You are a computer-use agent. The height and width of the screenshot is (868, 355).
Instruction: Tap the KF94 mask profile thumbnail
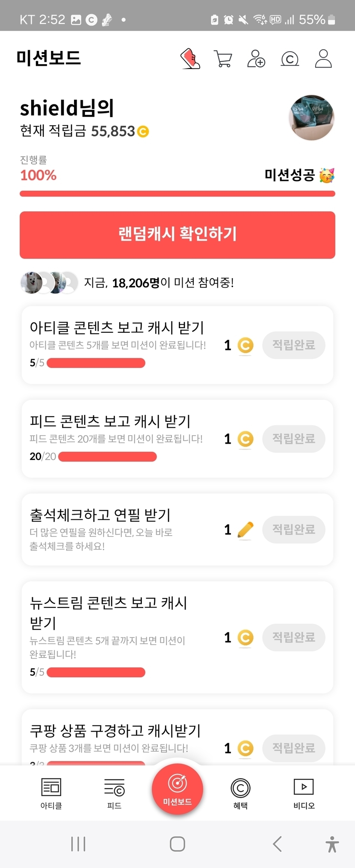click(x=312, y=118)
